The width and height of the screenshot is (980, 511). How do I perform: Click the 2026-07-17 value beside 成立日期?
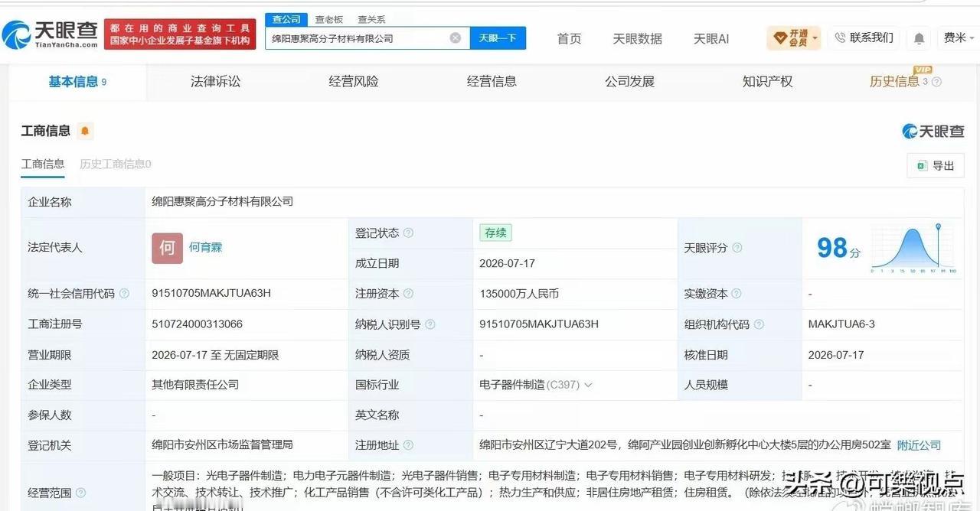click(x=507, y=263)
